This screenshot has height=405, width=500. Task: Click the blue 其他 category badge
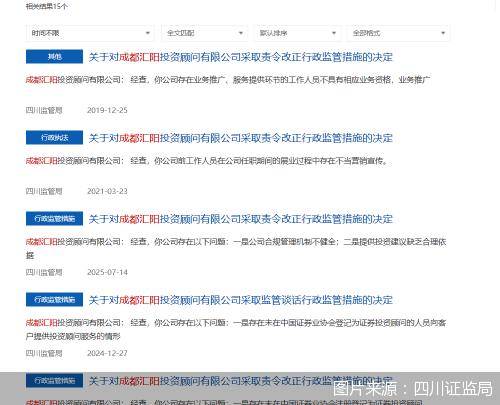[54, 56]
